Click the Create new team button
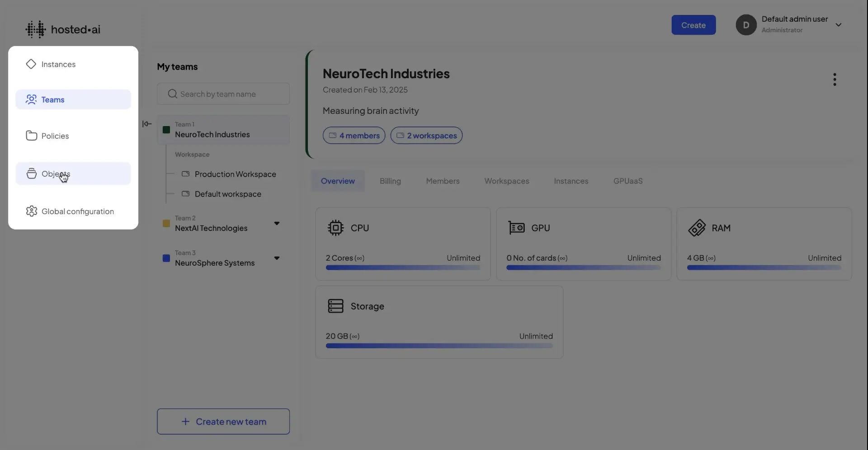 (x=223, y=422)
